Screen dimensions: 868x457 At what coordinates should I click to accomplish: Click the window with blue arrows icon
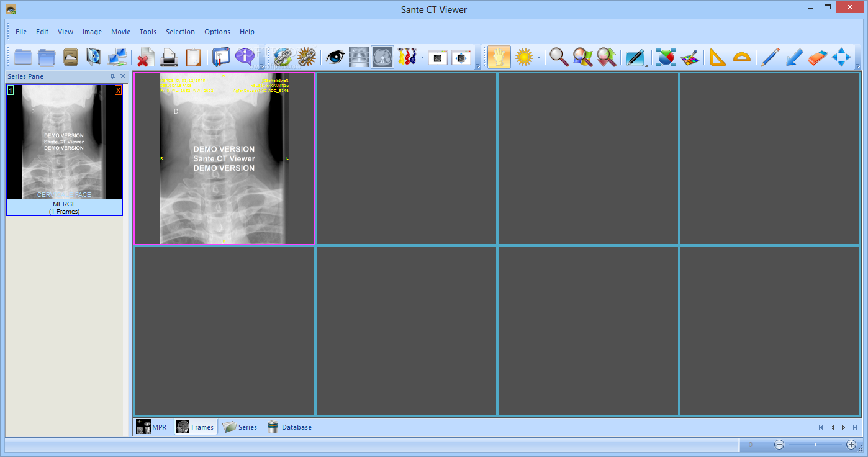tap(461, 57)
